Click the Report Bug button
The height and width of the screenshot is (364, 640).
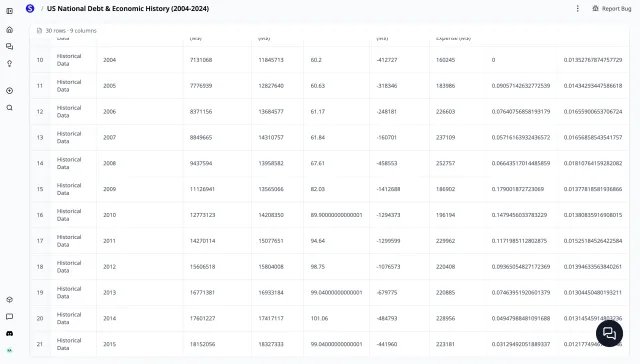(612, 9)
